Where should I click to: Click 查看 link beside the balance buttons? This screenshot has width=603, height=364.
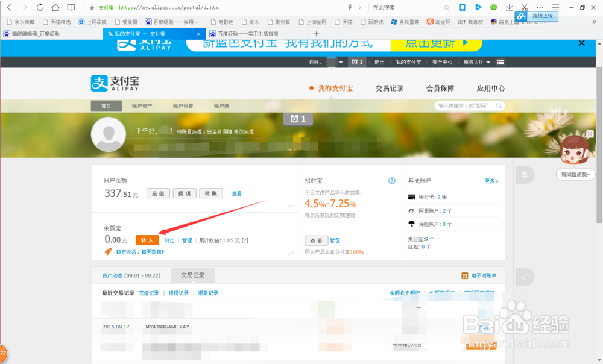tap(236, 193)
